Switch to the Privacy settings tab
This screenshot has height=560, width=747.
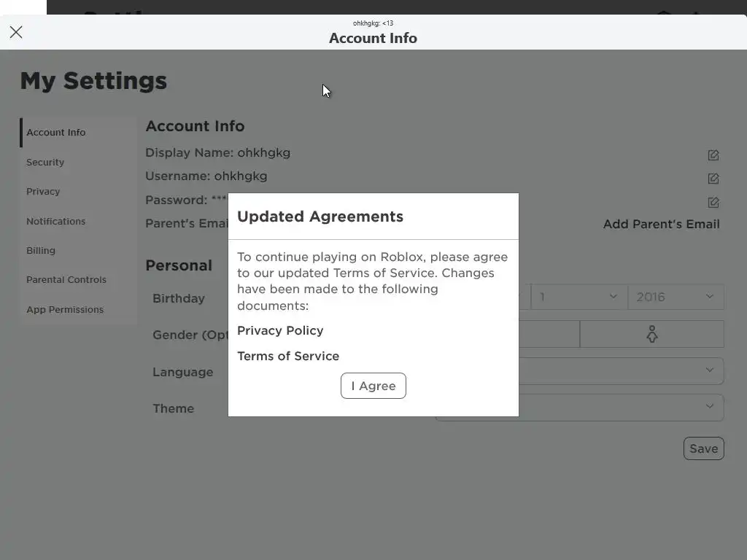coord(79,192)
